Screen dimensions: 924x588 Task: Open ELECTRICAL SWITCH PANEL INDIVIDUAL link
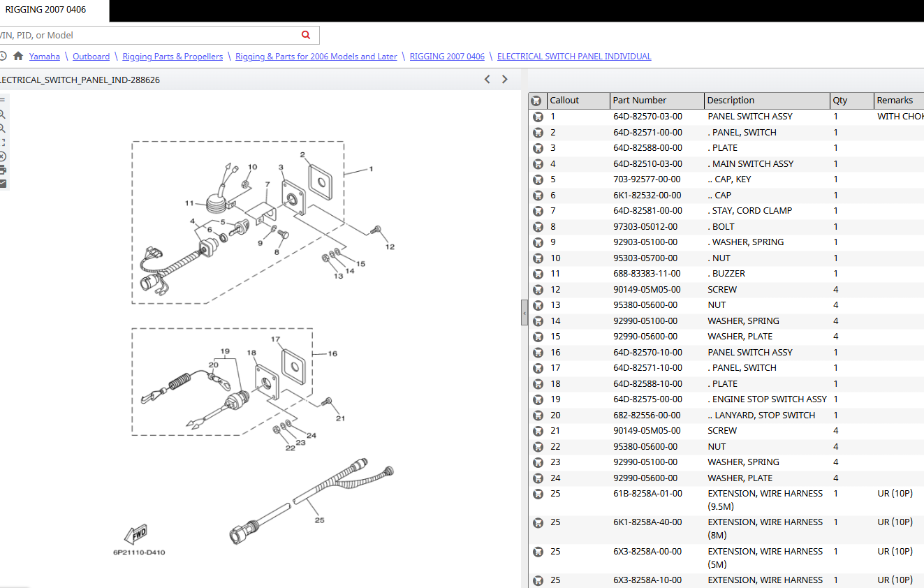(574, 57)
